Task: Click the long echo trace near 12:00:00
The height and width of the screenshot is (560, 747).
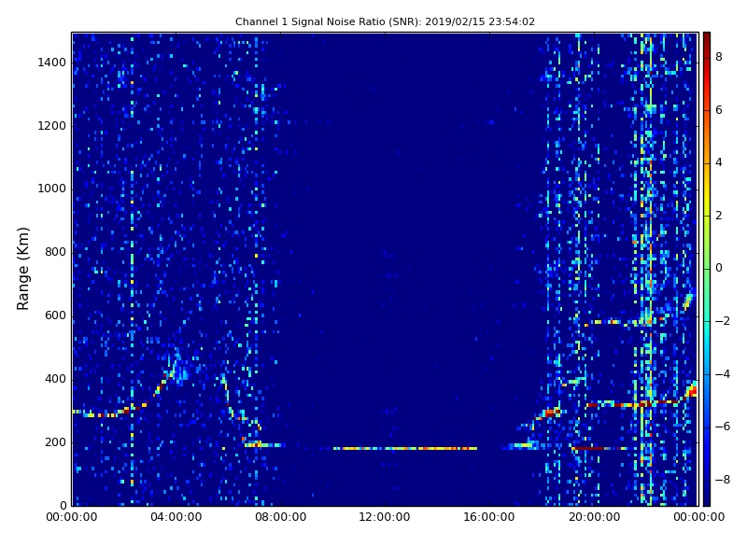Action: [405, 448]
